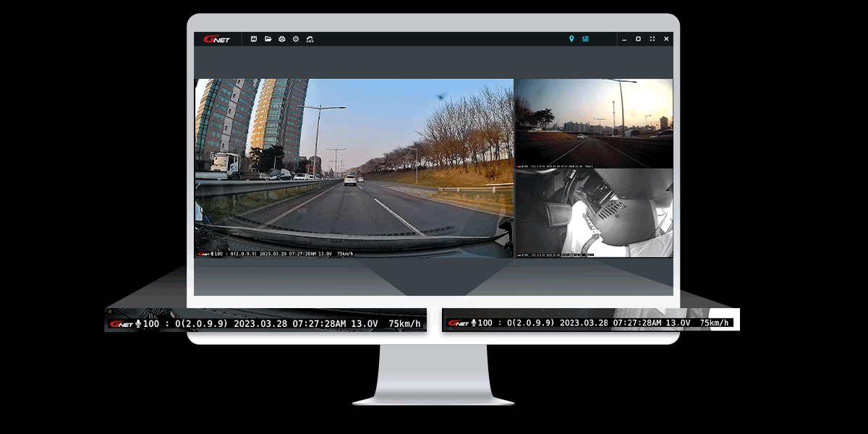Open the folder icon to browse files

pyautogui.click(x=268, y=39)
